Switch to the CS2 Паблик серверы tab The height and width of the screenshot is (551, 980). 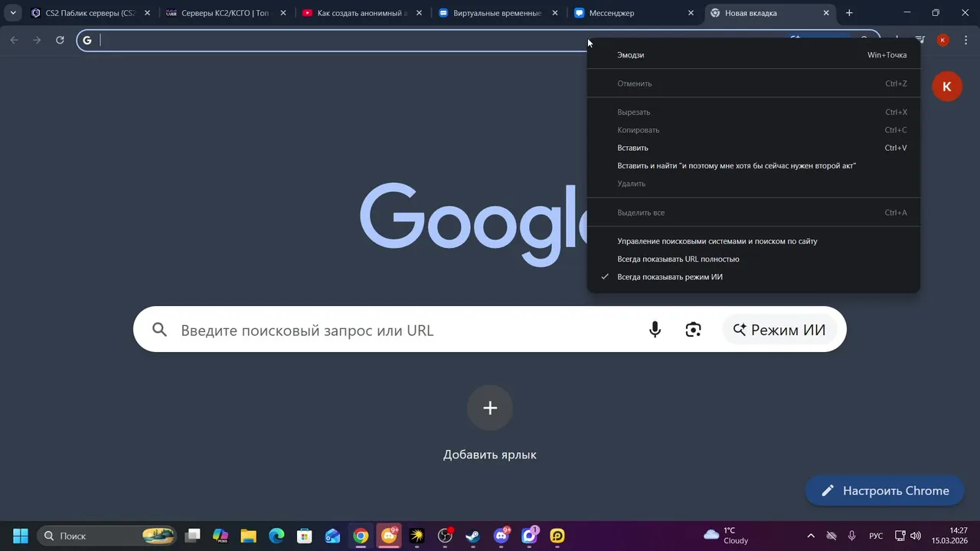point(90,13)
